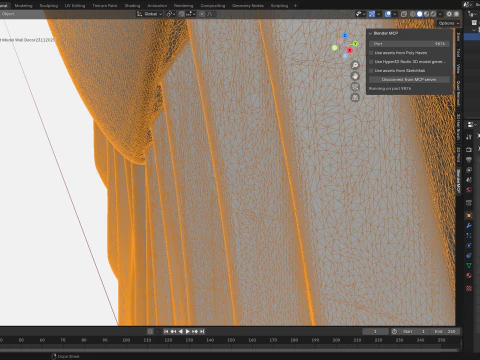Toggle viewport gizmos display

(x=372, y=14)
